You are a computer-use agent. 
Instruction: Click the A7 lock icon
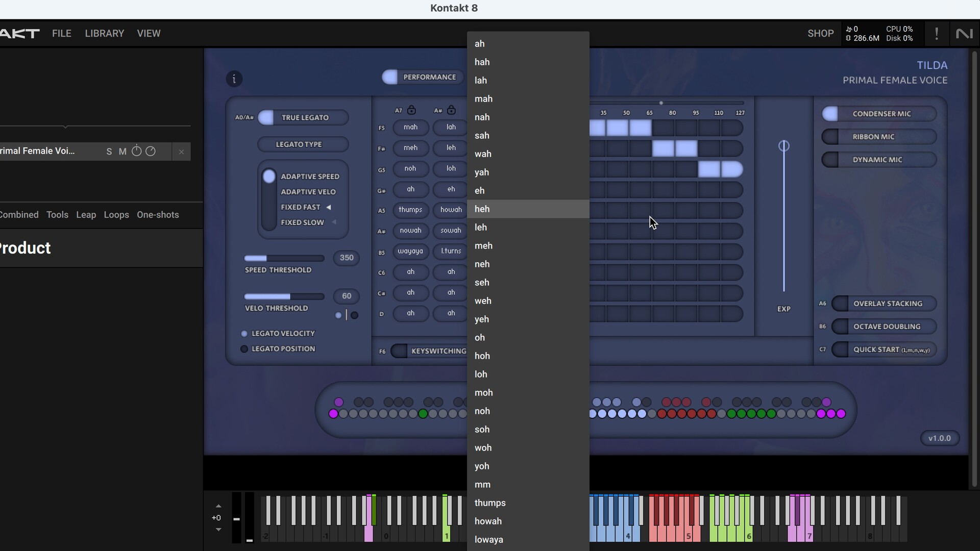(411, 110)
